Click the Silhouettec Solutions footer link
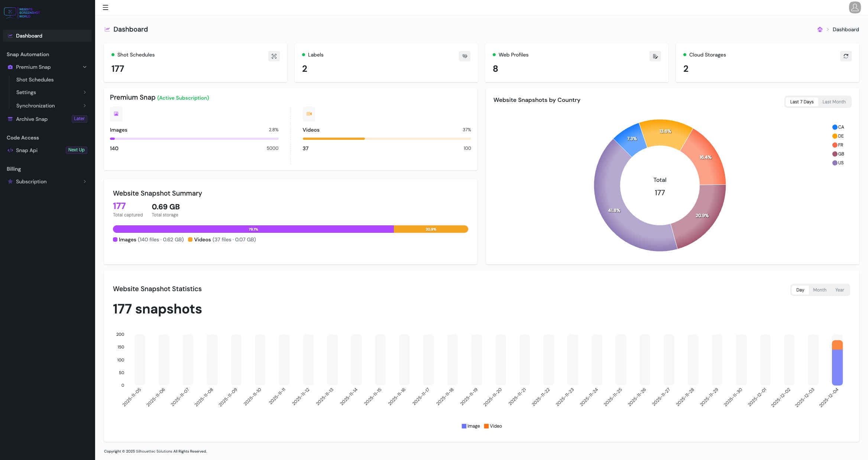 (x=154, y=451)
